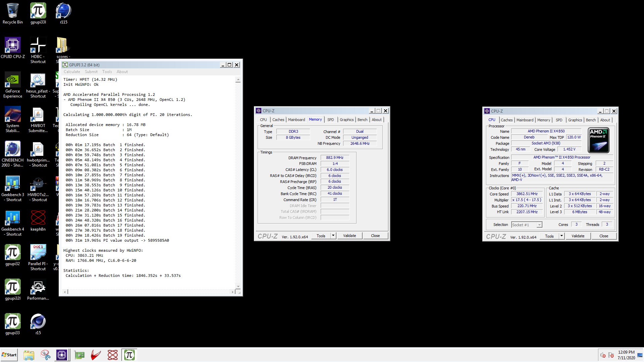Click the red X taskbar icon

coord(113,355)
